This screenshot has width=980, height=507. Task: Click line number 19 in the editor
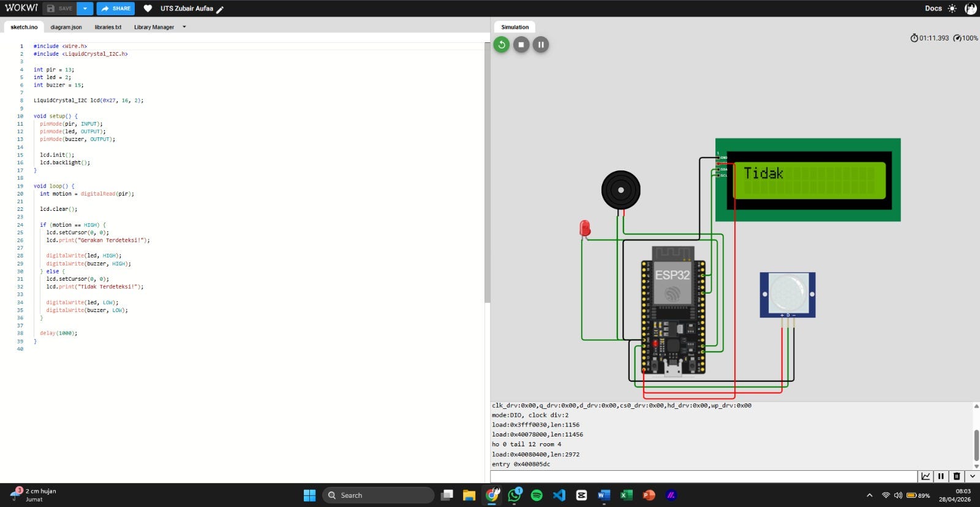tap(20, 186)
